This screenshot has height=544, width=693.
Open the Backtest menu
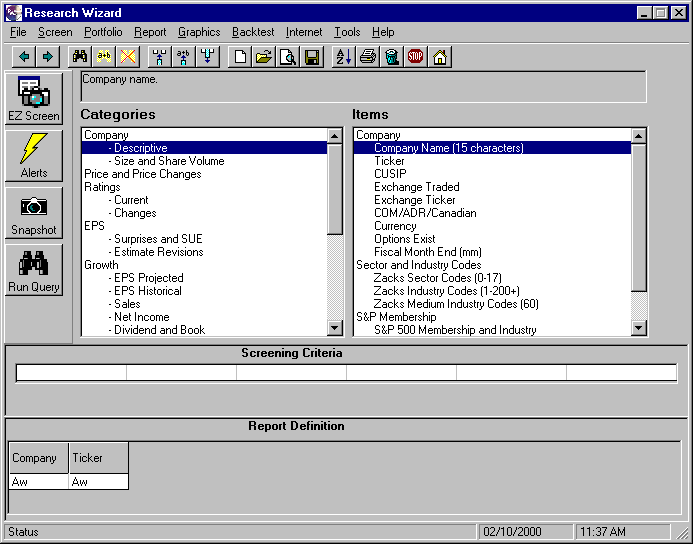[253, 32]
